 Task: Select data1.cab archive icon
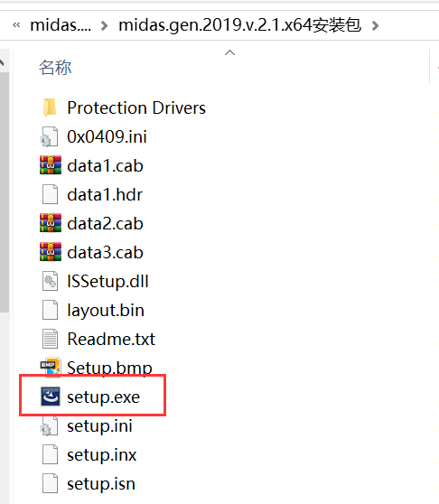tap(51, 165)
